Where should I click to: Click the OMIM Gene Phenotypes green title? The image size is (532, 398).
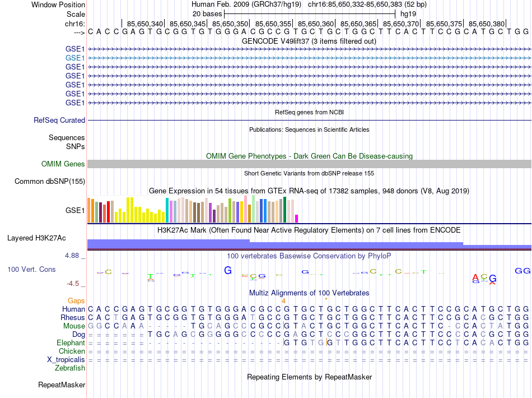(310, 156)
